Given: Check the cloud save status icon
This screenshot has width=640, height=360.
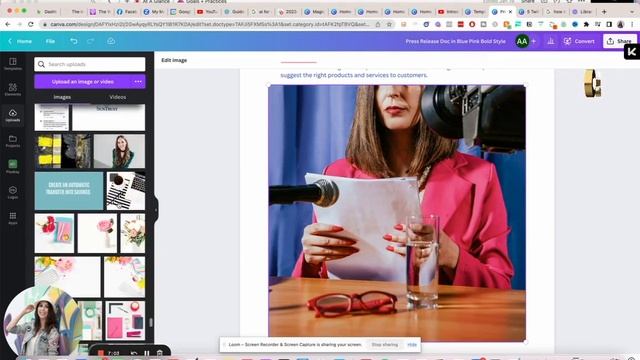Looking at the screenshot, I should 111,41.
